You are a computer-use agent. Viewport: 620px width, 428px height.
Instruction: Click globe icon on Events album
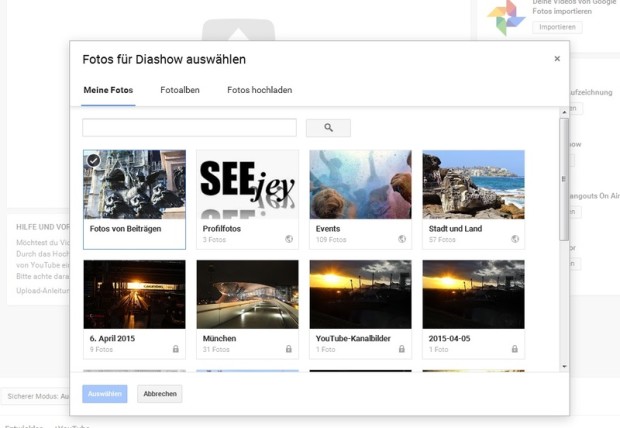[x=402, y=239]
